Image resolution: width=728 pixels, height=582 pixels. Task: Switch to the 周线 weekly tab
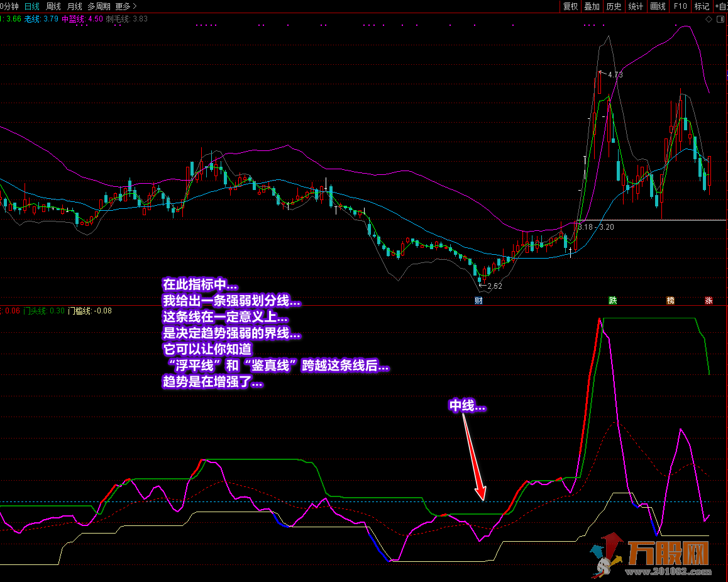[x=53, y=6]
